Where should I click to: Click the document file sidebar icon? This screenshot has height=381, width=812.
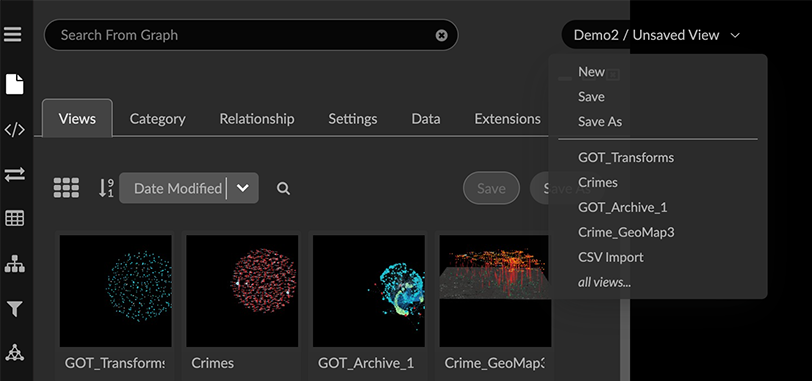pyautogui.click(x=14, y=84)
